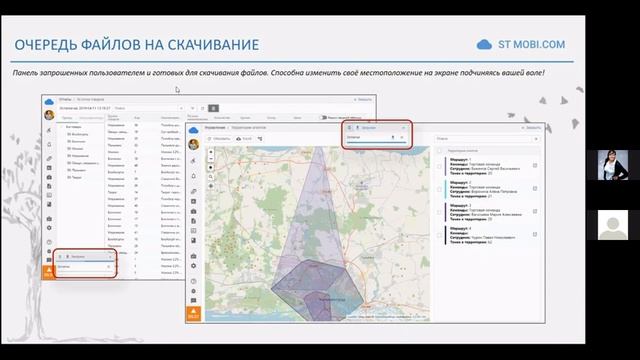Open the chat icon in map window sidebar
The height and width of the screenshot is (360, 640).
pyautogui.click(x=193, y=301)
